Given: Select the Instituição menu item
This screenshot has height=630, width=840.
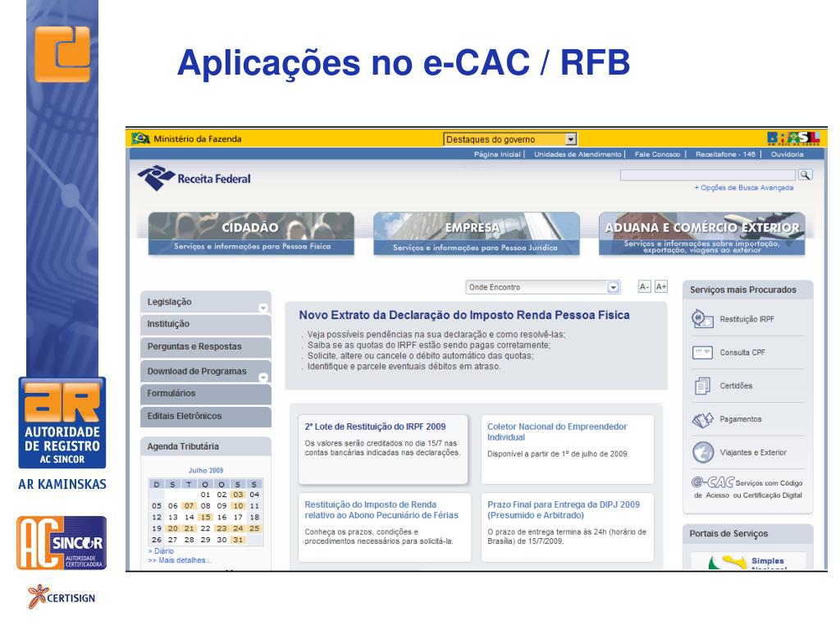Looking at the screenshot, I should (206, 324).
